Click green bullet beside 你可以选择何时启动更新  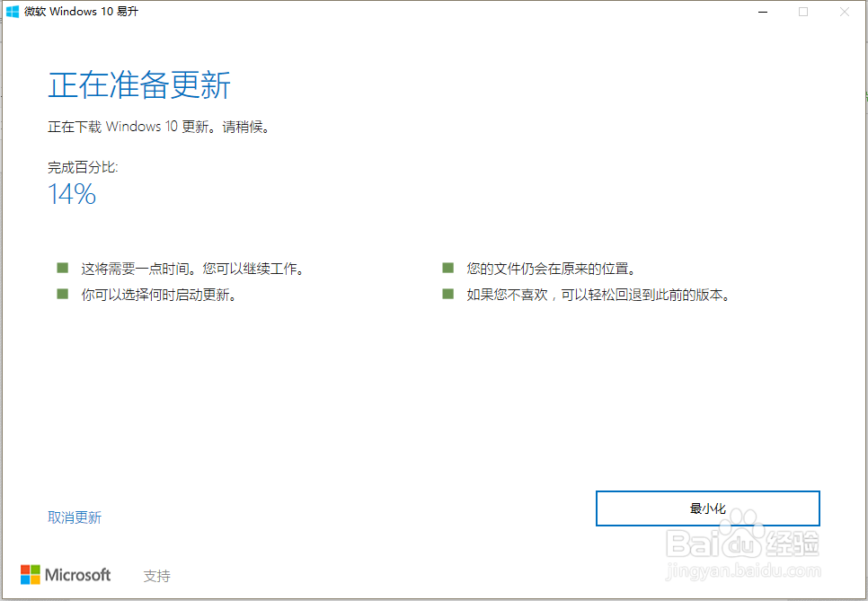coord(63,294)
